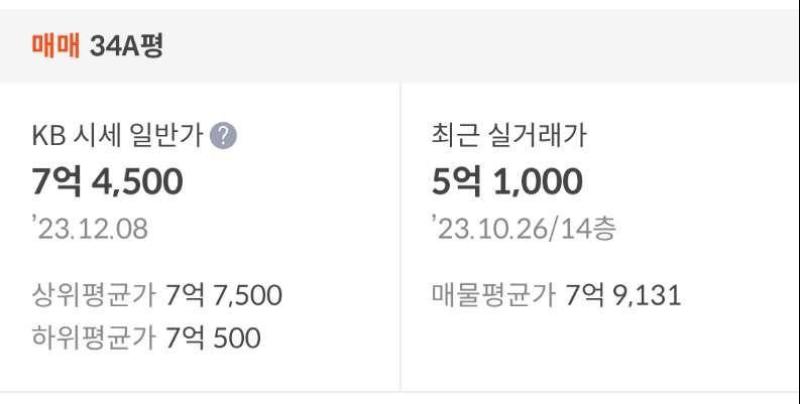Click the 하위평균가 label

[x=94, y=338]
